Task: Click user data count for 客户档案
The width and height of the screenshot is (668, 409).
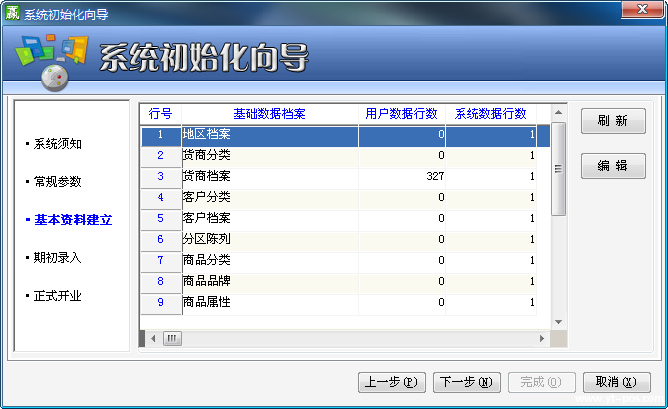Action: click(402, 220)
